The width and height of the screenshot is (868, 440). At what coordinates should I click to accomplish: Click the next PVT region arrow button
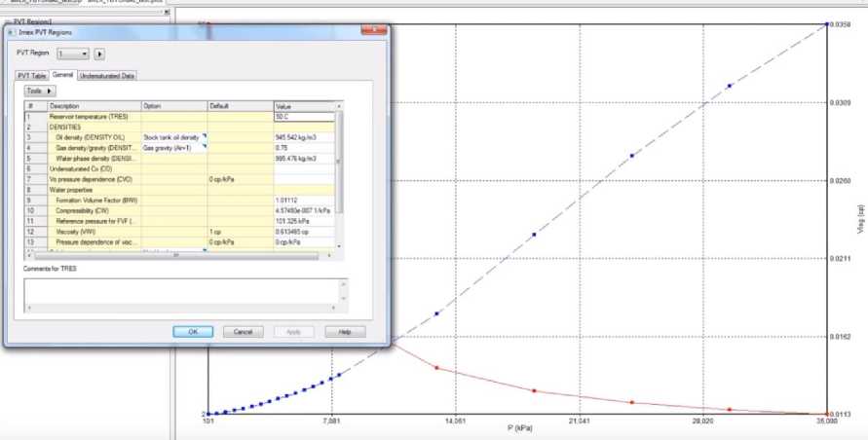(99, 55)
